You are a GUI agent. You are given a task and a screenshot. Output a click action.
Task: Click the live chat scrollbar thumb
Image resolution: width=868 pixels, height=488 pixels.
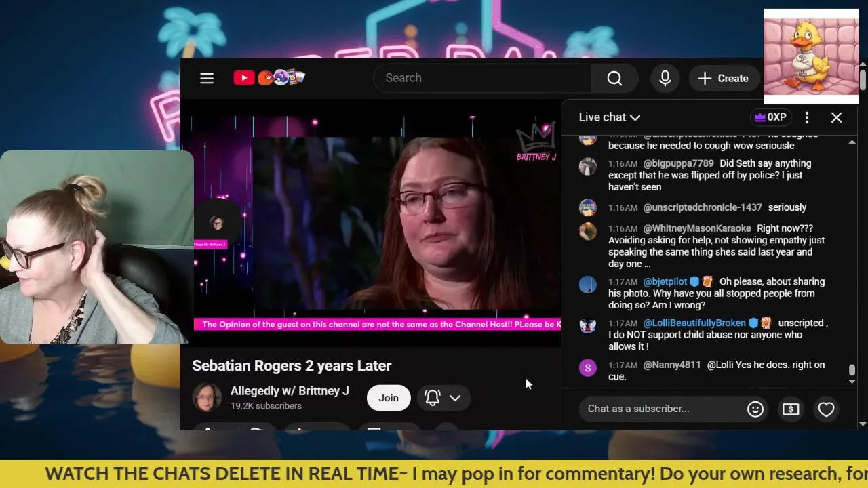point(852,370)
